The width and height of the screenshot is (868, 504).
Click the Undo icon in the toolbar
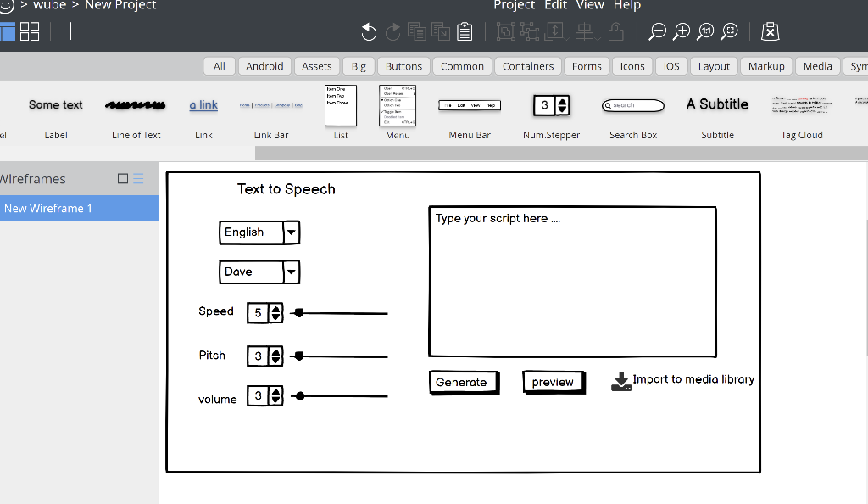click(x=369, y=31)
